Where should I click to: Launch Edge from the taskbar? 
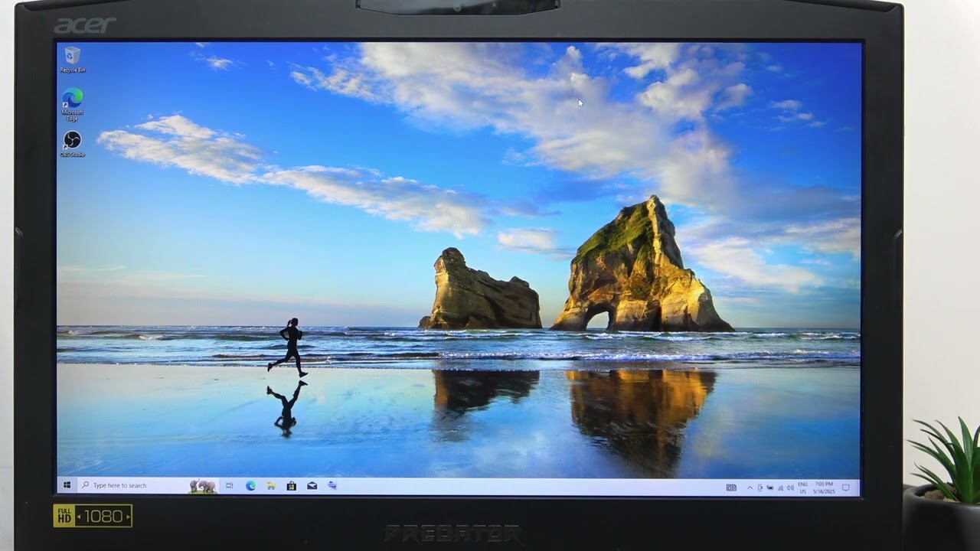point(250,486)
